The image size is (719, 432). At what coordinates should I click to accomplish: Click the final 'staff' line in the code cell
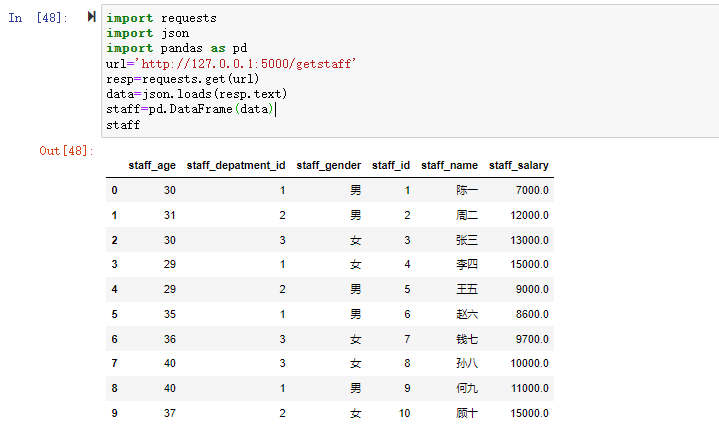click(x=123, y=125)
